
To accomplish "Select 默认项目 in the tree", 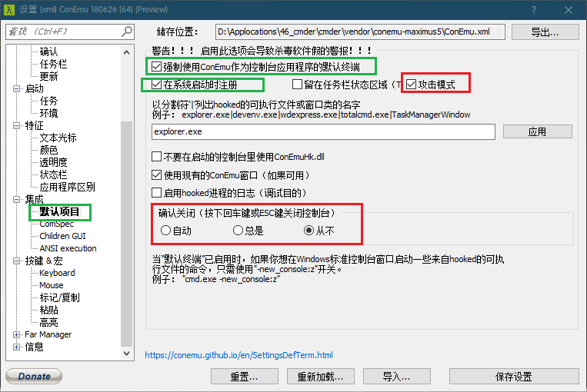I will [59, 211].
